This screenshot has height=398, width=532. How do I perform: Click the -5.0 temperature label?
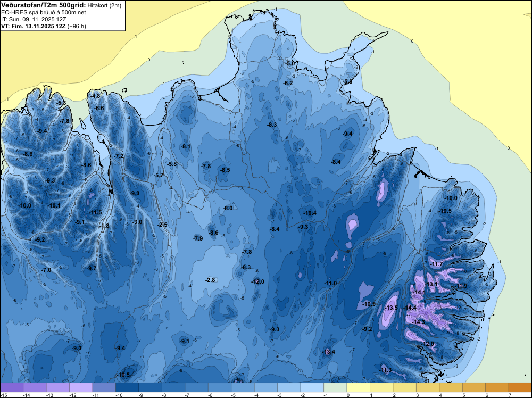(289, 63)
